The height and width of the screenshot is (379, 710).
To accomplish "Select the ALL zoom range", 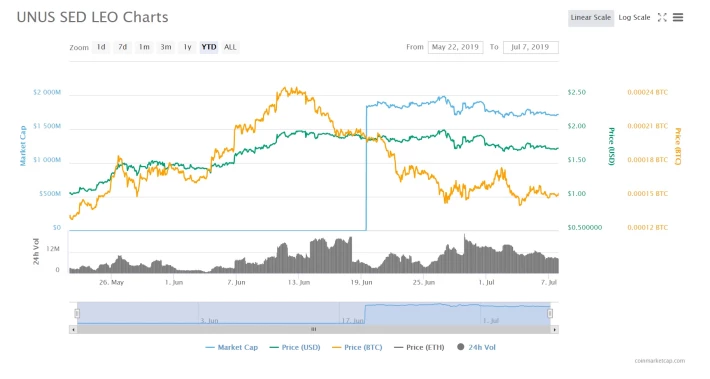I will [x=230, y=47].
